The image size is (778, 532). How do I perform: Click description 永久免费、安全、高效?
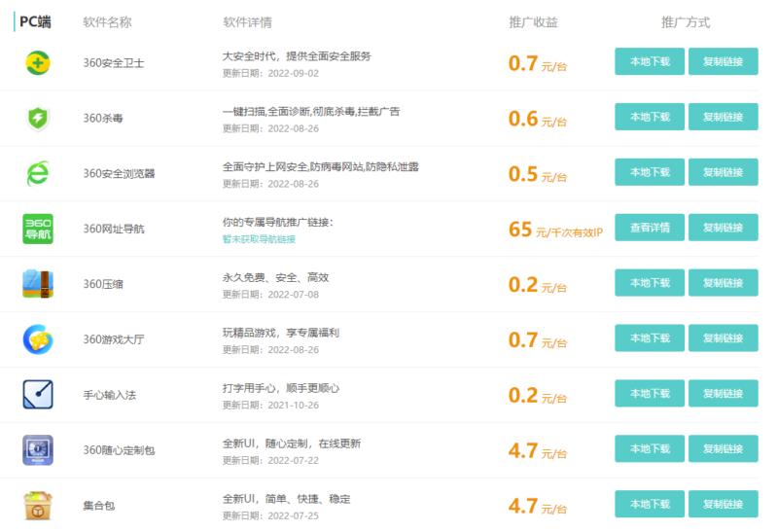(276, 277)
